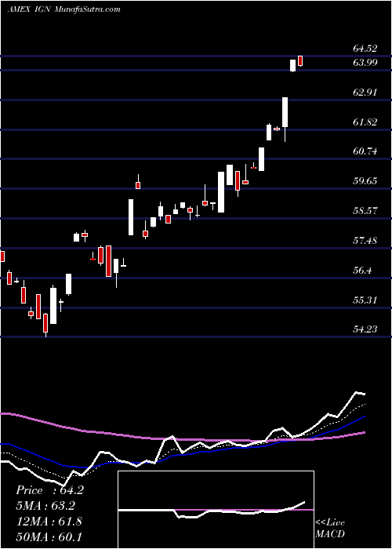Click the AMEX IGN MunafaSutra.com title text

coord(64,9)
